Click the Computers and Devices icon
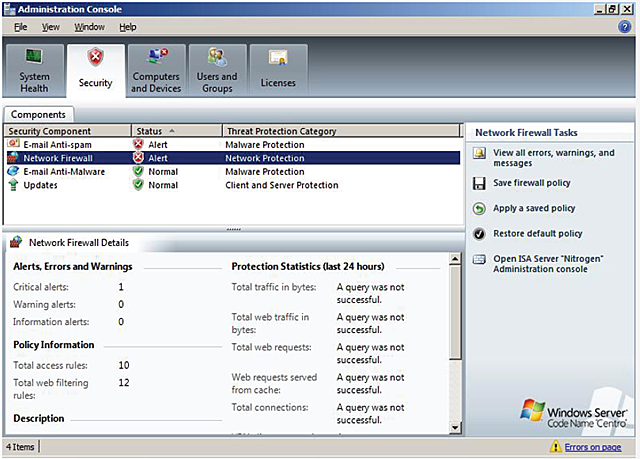The width and height of the screenshot is (640, 459). point(157,56)
